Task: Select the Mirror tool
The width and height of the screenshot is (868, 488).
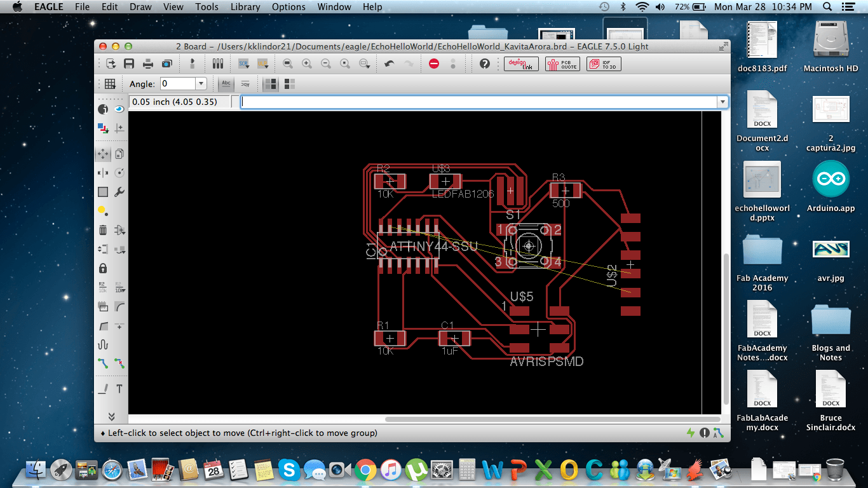Action: point(102,173)
